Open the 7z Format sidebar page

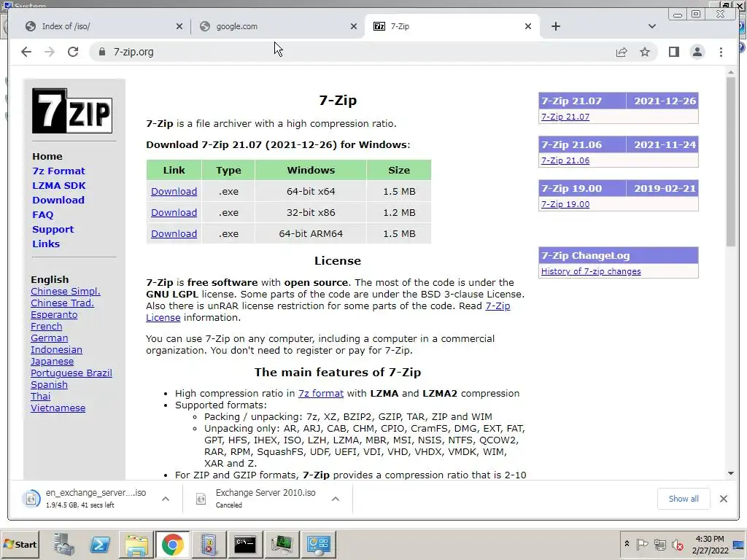tap(58, 171)
